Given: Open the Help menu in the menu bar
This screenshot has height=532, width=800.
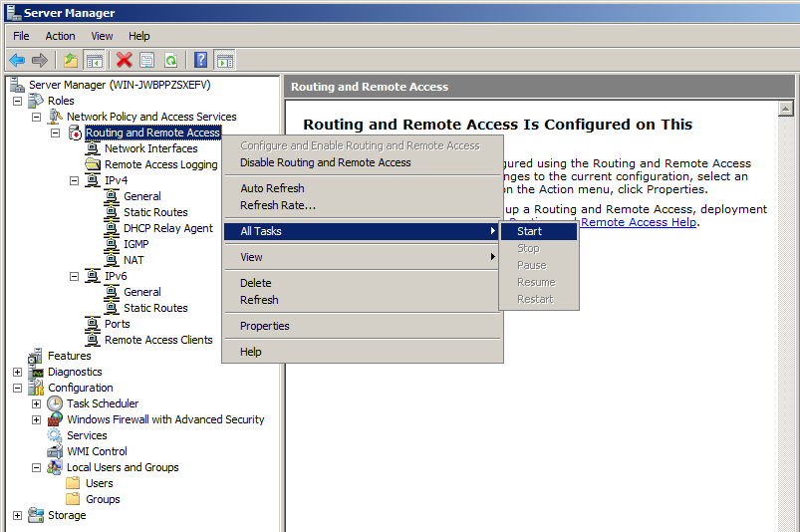Looking at the screenshot, I should point(138,36).
